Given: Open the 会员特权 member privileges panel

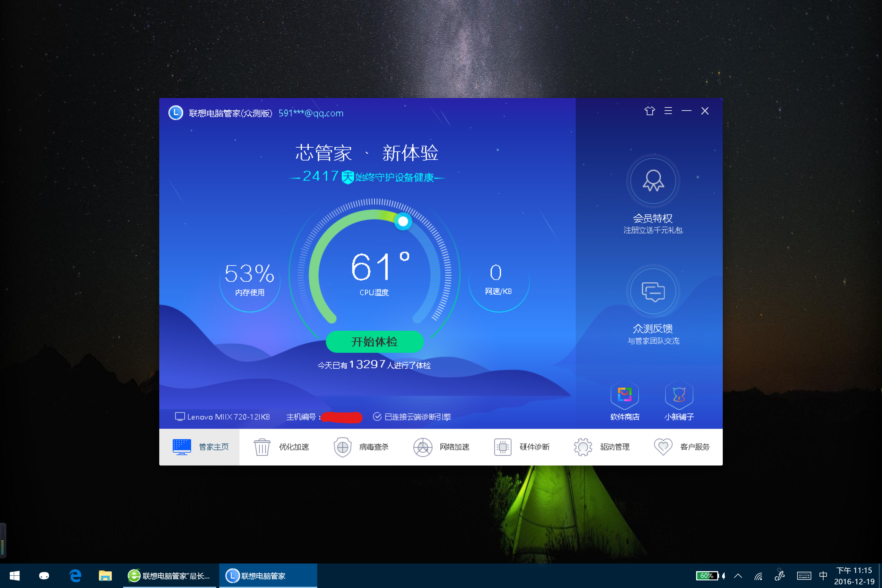Looking at the screenshot, I should [x=653, y=181].
